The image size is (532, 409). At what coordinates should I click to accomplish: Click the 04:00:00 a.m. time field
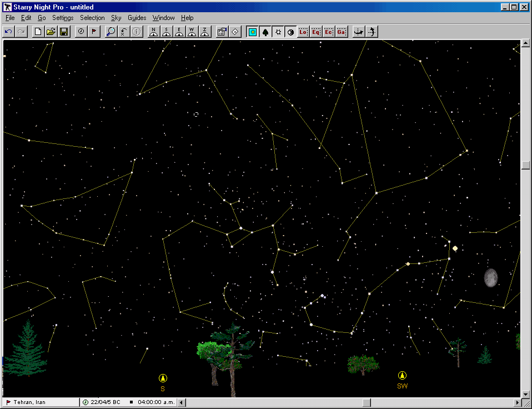coord(156,402)
